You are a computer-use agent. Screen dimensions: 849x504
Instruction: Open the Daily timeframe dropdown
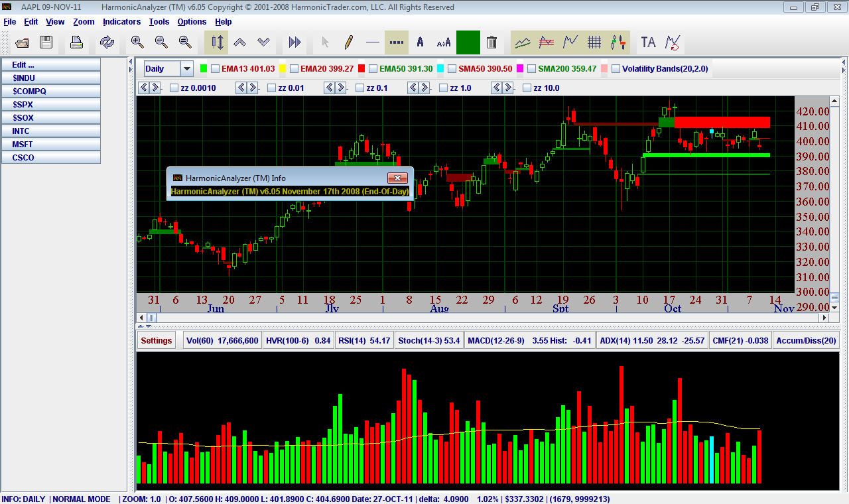point(187,68)
